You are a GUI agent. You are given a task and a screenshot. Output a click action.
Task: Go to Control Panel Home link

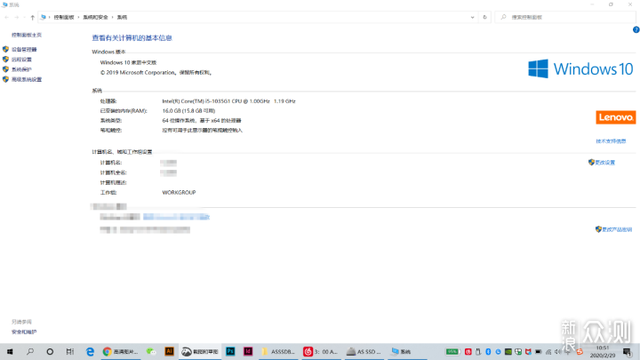click(27, 35)
